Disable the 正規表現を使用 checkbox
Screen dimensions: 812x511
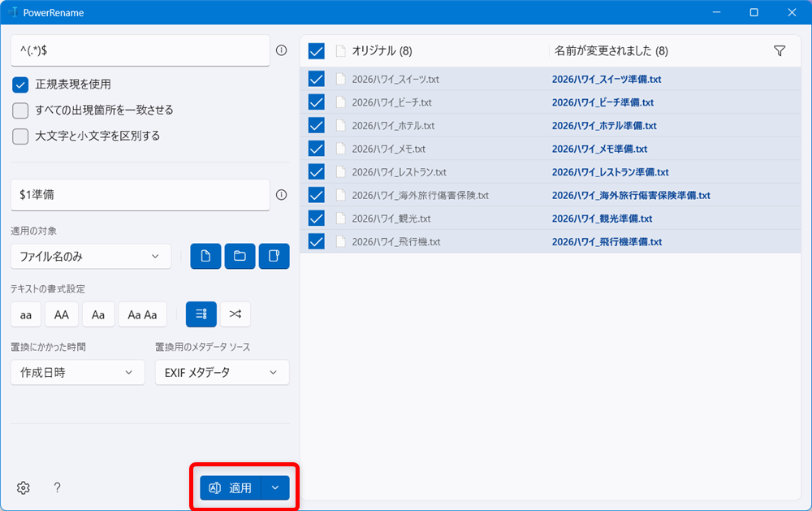pos(19,83)
